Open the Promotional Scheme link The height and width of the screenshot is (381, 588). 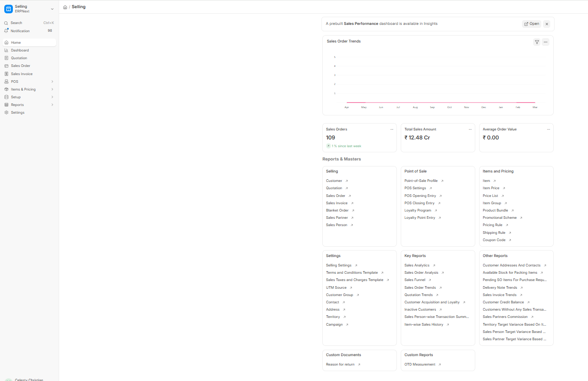(x=500, y=218)
